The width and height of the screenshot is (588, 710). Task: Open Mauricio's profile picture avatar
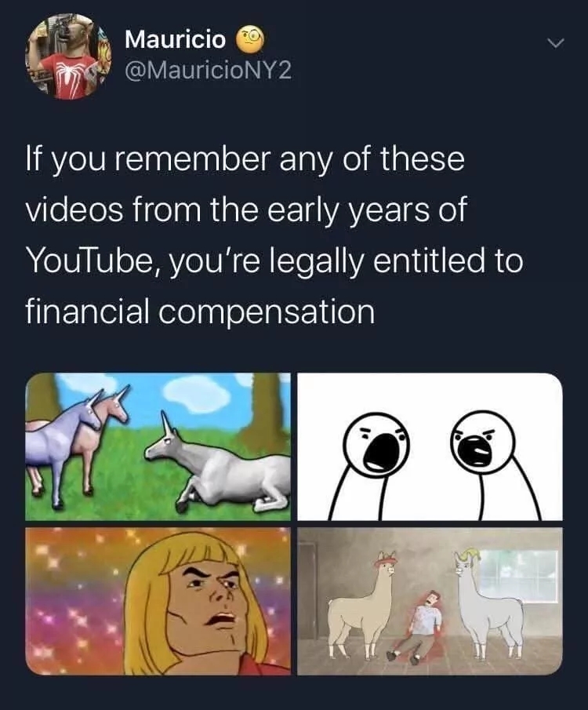[x=69, y=56]
